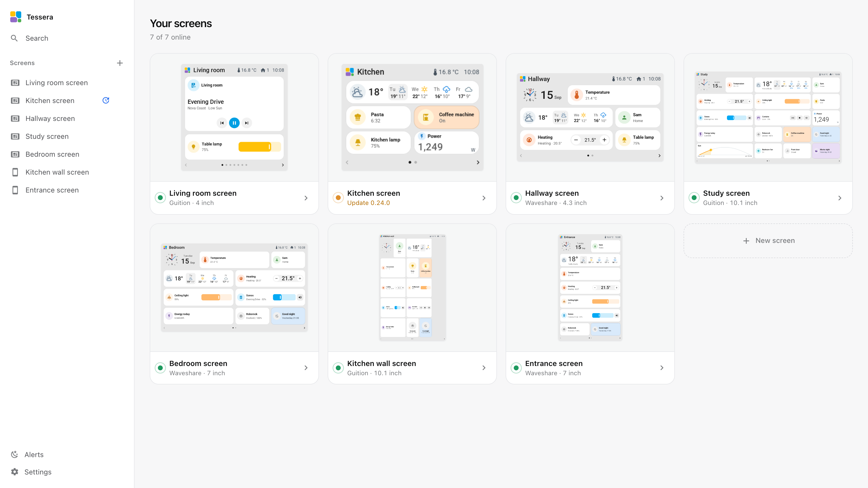Select Living room screen in sidebar
The image size is (868, 488).
(x=57, y=82)
